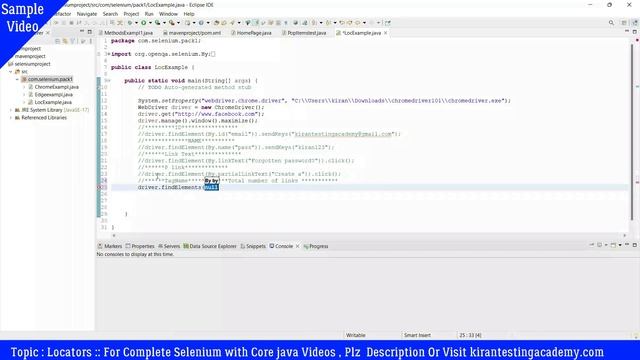Viewport: 640px width, 360px height.
Task: Switch to mavenproject/pom.xml editor tab
Action: click(192, 33)
